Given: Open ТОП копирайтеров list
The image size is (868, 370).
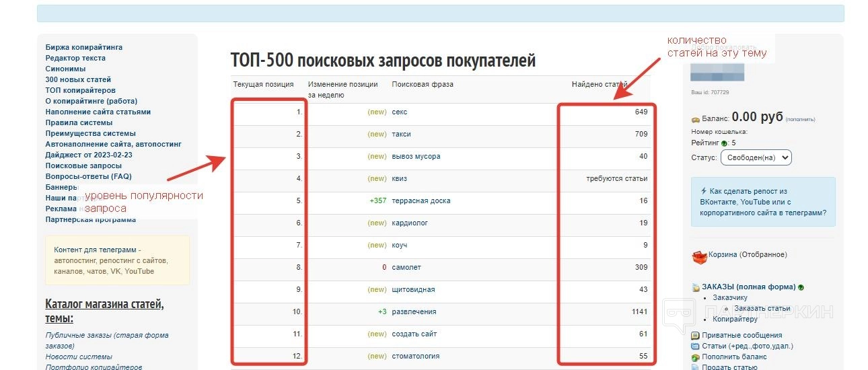Looking at the screenshot, I should tap(81, 90).
